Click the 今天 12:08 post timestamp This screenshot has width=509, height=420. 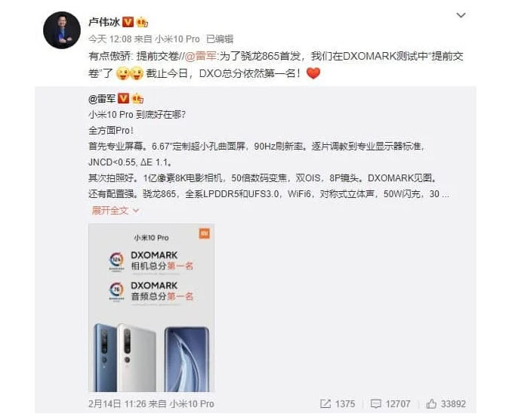(110, 39)
